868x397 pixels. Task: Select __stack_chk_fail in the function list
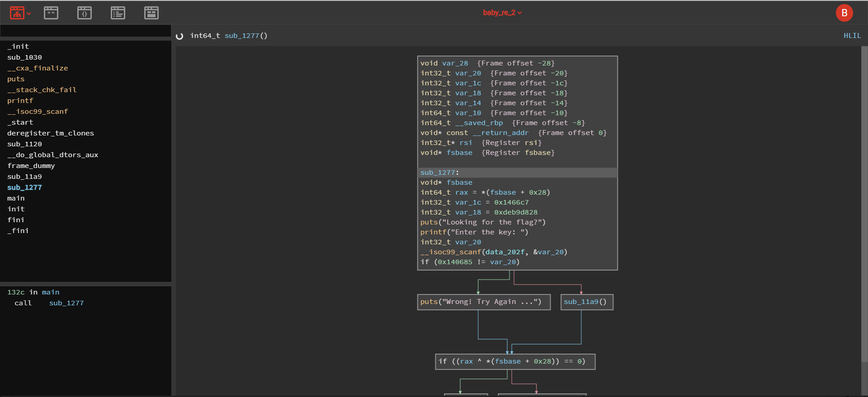click(42, 90)
